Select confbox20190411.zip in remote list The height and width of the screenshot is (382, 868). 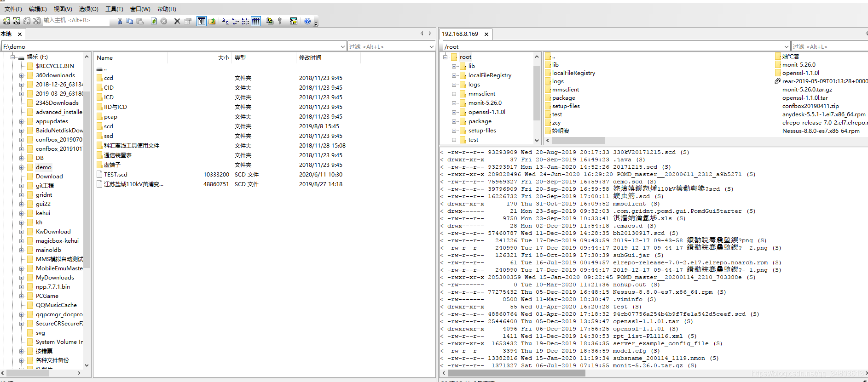(810, 106)
